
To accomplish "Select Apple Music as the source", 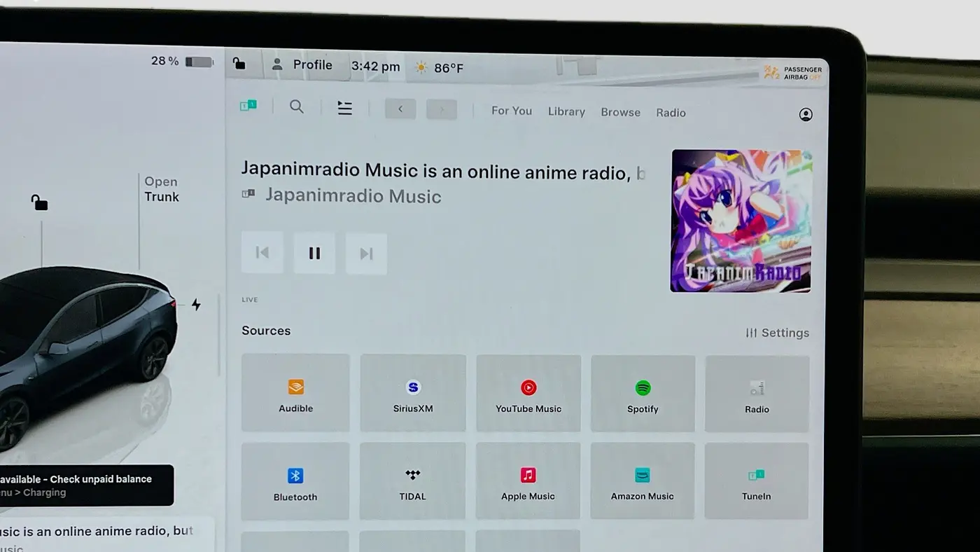I will click(x=528, y=481).
